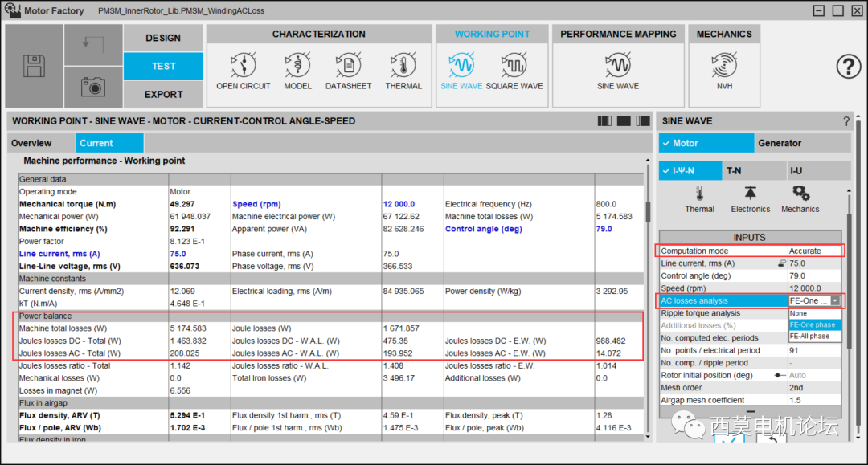Click the save floppy disk icon
868x465 pixels.
34,66
